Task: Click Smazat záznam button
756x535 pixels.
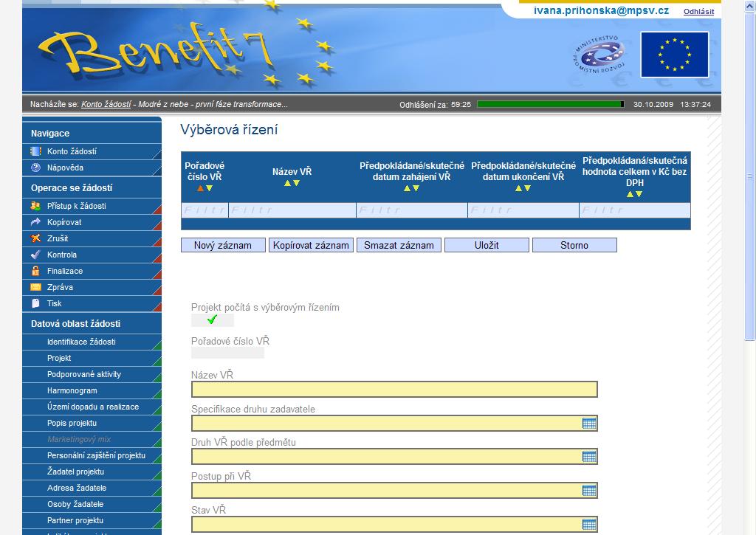Action: (399, 245)
